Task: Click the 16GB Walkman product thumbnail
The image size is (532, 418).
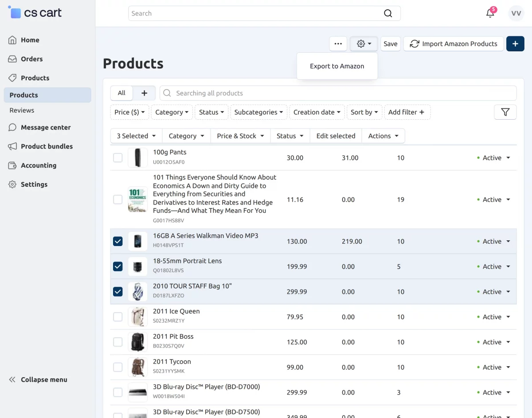Action: click(137, 242)
